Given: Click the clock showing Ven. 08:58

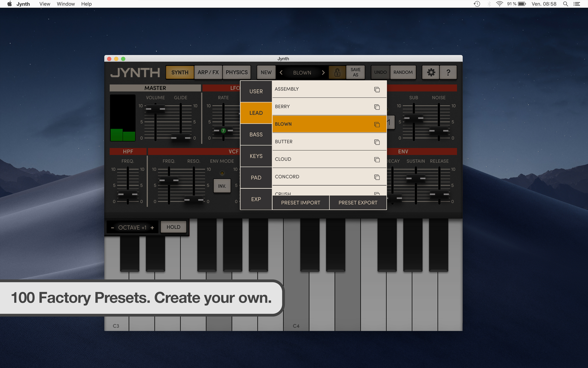Looking at the screenshot, I should (544, 4).
